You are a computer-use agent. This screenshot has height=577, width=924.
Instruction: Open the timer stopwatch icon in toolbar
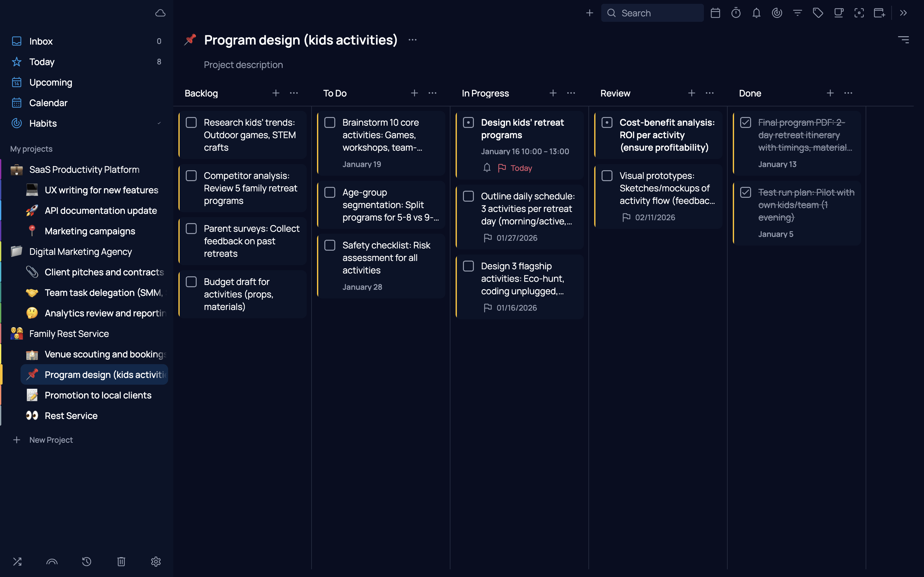[736, 13]
